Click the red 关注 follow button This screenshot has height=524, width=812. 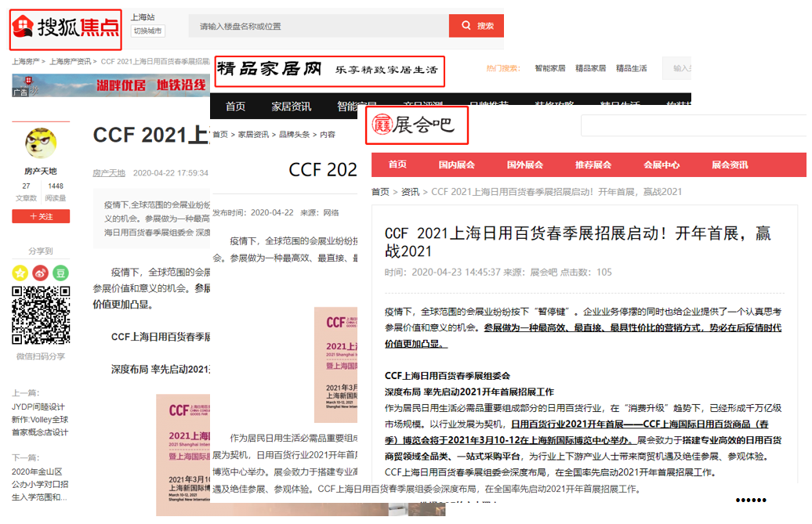point(41,216)
